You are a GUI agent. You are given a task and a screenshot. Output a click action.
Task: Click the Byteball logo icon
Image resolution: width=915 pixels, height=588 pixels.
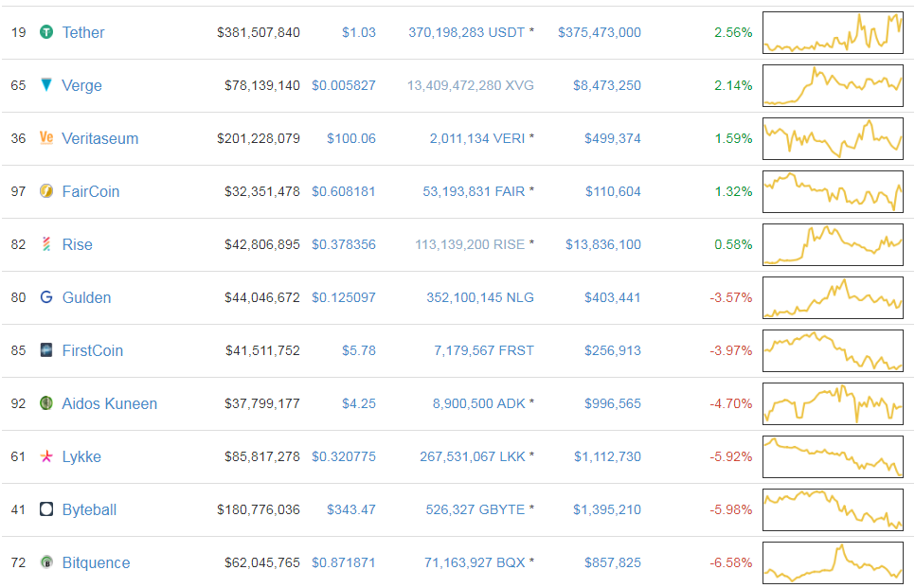[x=46, y=509]
